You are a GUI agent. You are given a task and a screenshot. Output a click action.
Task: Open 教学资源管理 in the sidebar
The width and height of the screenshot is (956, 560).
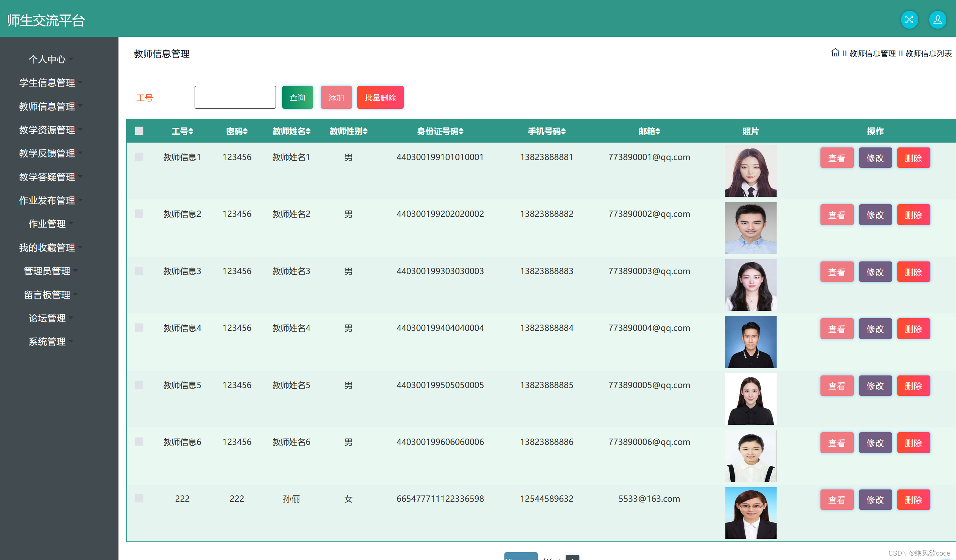pyautogui.click(x=47, y=130)
